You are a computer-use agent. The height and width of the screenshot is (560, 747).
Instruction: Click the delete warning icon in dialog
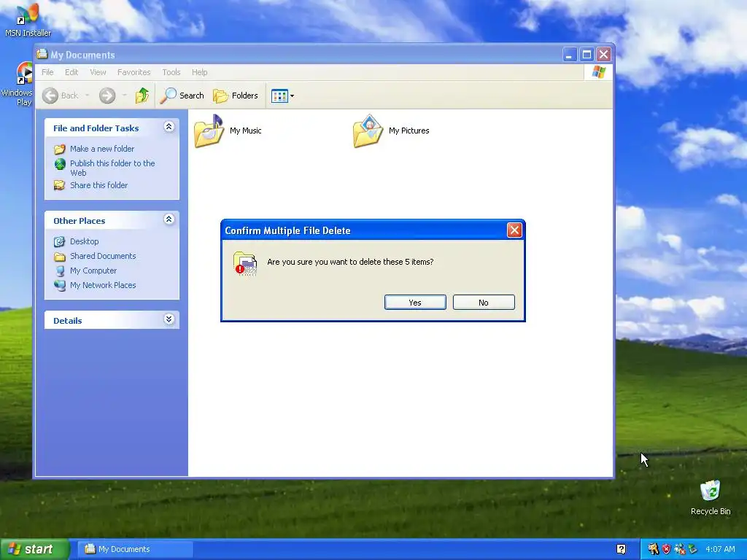[245, 264]
